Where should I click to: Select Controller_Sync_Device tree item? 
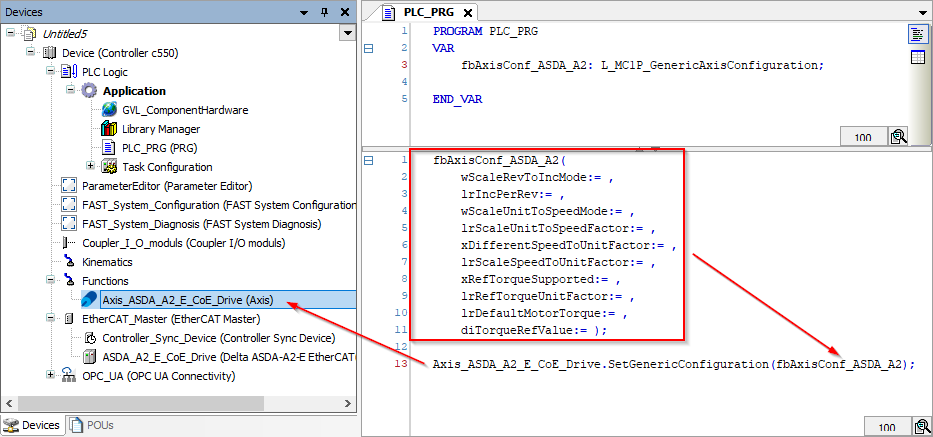(218, 338)
